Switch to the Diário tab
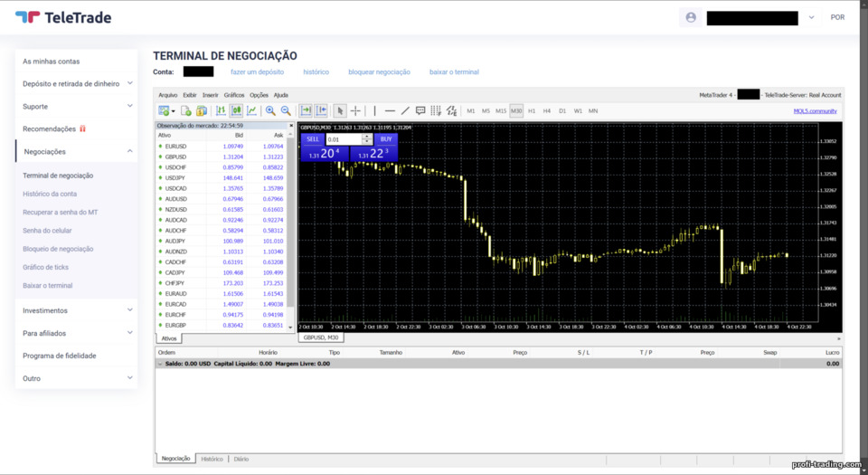 tap(241, 459)
